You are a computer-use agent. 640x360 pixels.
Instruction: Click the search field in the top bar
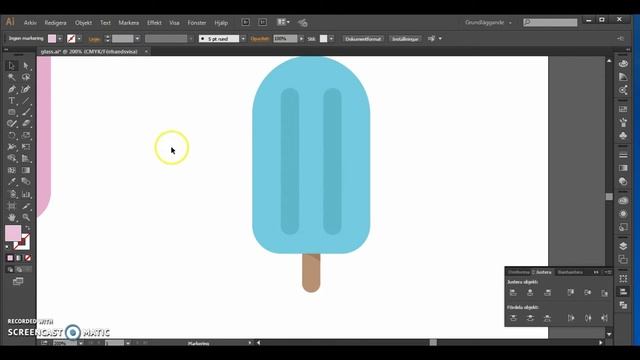(551, 22)
